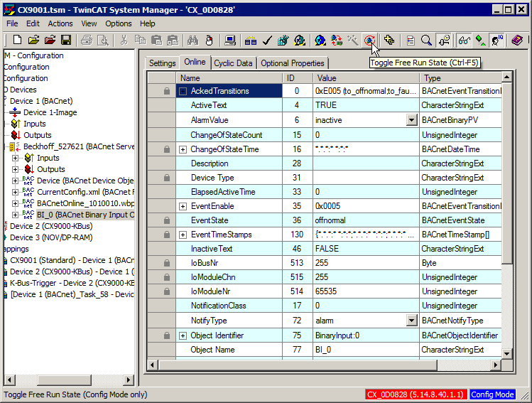
Task: Click the magnifying glass search icon
Action: click(426, 41)
